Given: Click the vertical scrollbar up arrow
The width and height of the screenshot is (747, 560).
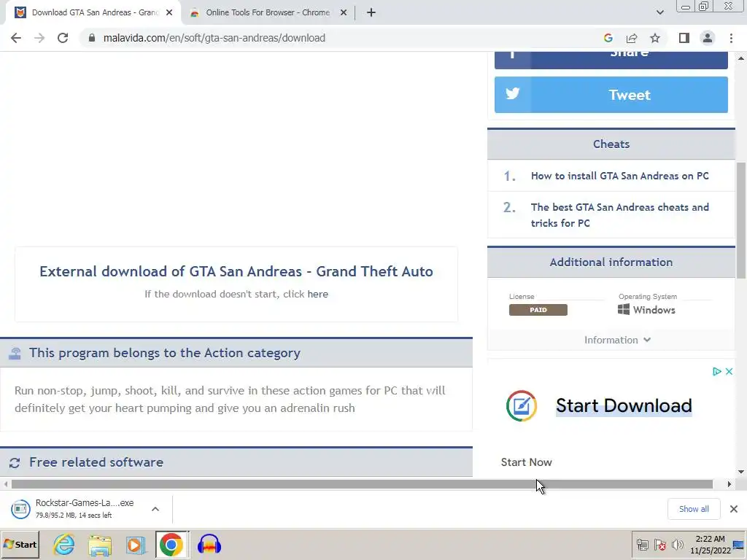Looking at the screenshot, I should tap(741, 58).
